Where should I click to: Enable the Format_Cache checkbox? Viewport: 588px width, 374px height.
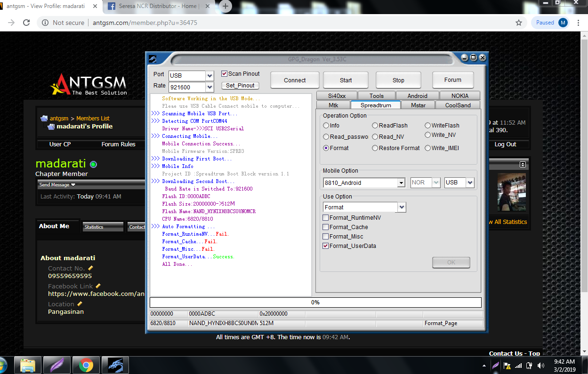pyautogui.click(x=325, y=227)
